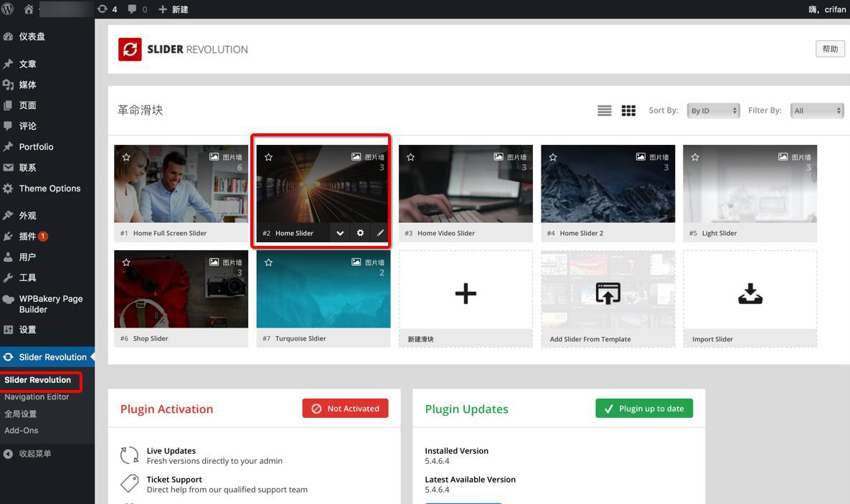Open Turquoise Sldier thumbnail
This screenshot has height=504, width=850.
click(323, 289)
